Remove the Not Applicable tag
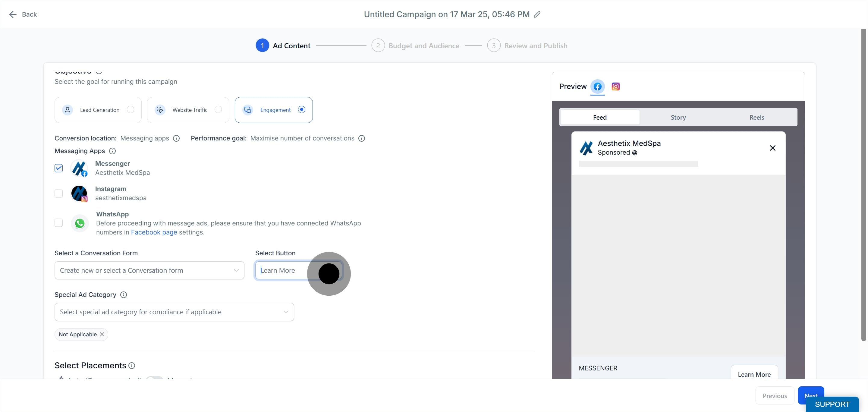The image size is (868, 412). pos(102,335)
